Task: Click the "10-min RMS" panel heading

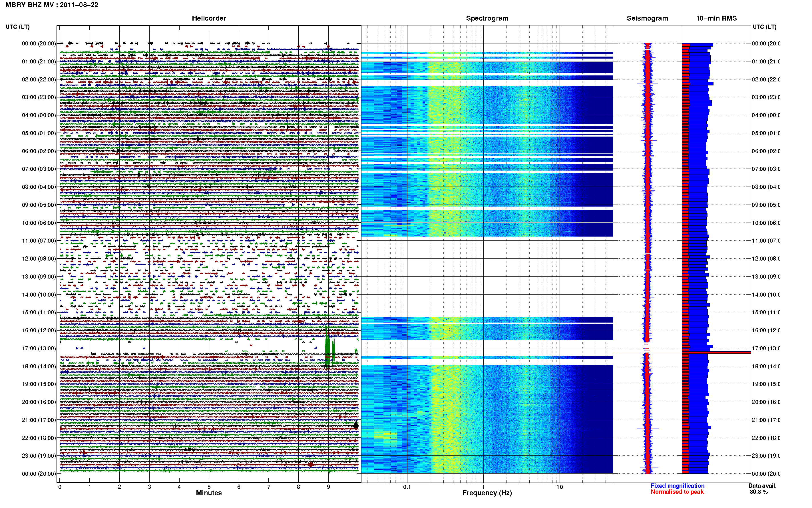Action: coord(716,19)
